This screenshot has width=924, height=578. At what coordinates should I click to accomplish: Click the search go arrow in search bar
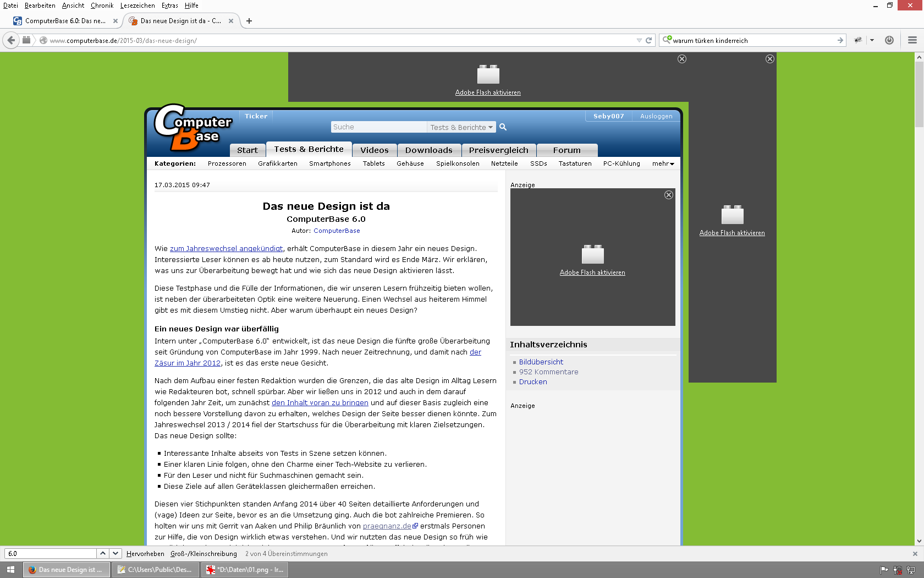click(x=840, y=40)
